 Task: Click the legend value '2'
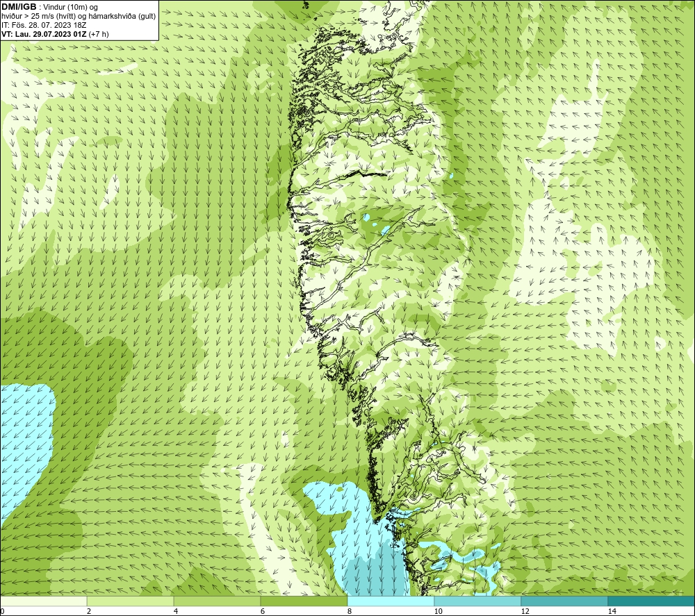[89, 612]
